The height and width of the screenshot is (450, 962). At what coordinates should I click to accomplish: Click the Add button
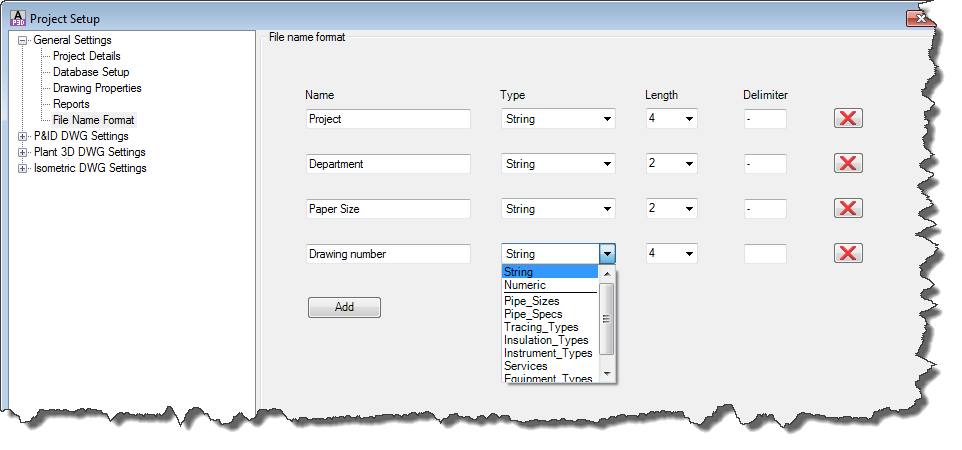tap(344, 307)
